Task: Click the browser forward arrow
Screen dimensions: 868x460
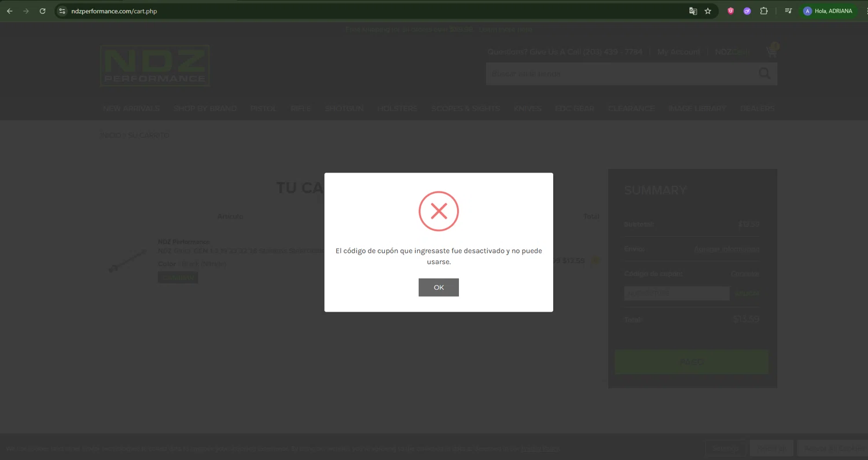Action: [26, 11]
